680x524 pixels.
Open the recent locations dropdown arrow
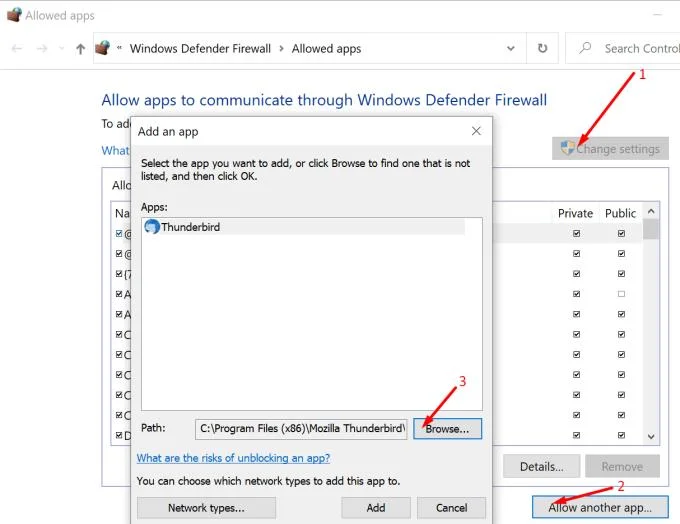coord(61,49)
